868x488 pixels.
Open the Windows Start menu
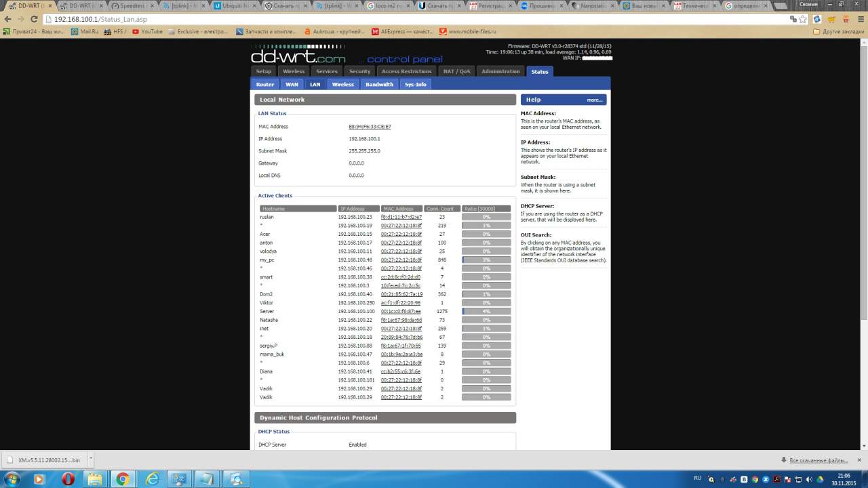pyautogui.click(x=12, y=479)
